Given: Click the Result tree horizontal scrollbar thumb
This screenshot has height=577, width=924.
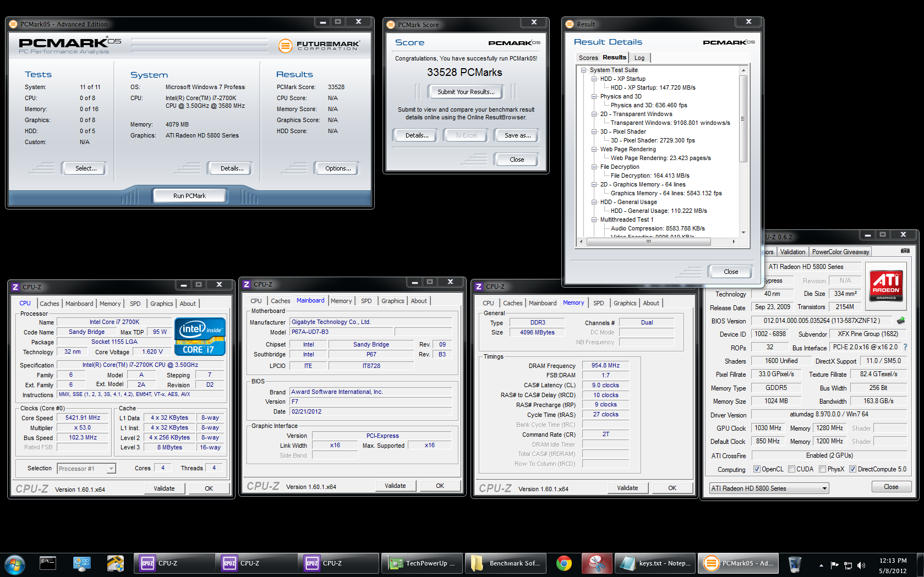Looking at the screenshot, I should (649, 241).
